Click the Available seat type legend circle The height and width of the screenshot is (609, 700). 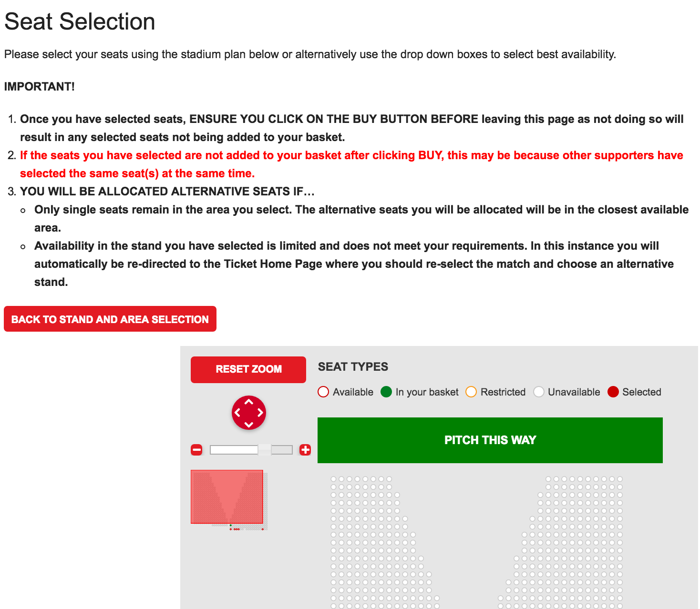click(x=323, y=392)
